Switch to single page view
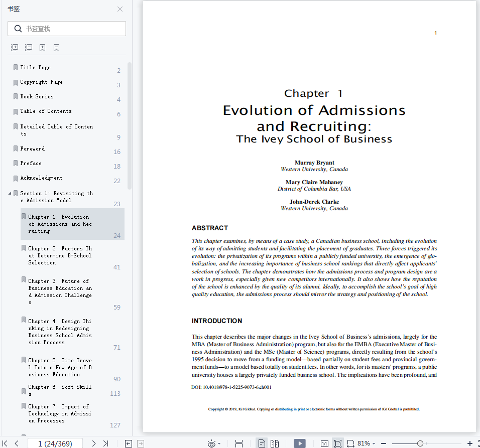The height and width of the screenshot is (448, 480). [262, 443]
